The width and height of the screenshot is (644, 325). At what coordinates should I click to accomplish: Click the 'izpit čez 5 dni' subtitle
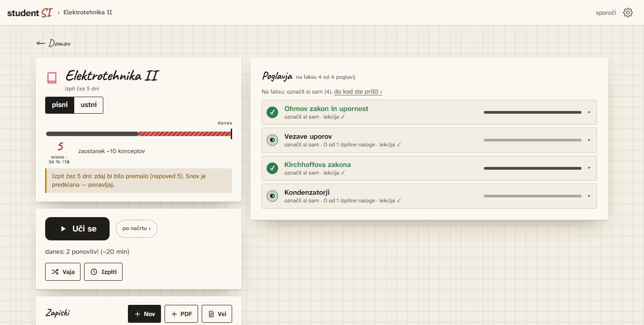point(82,89)
